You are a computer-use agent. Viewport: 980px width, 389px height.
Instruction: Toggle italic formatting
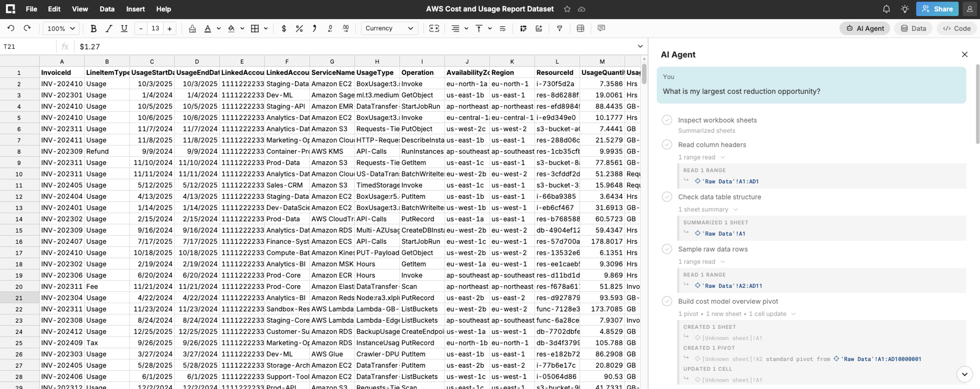coord(108,28)
